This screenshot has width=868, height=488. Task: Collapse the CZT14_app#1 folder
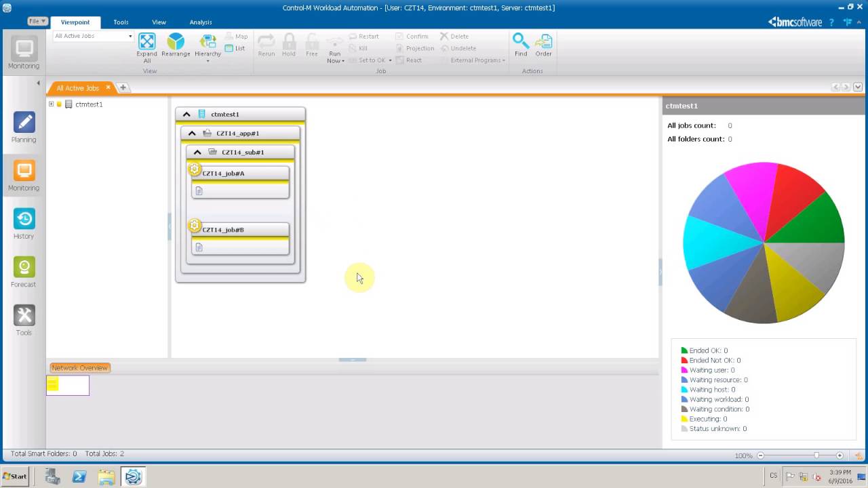[192, 134]
